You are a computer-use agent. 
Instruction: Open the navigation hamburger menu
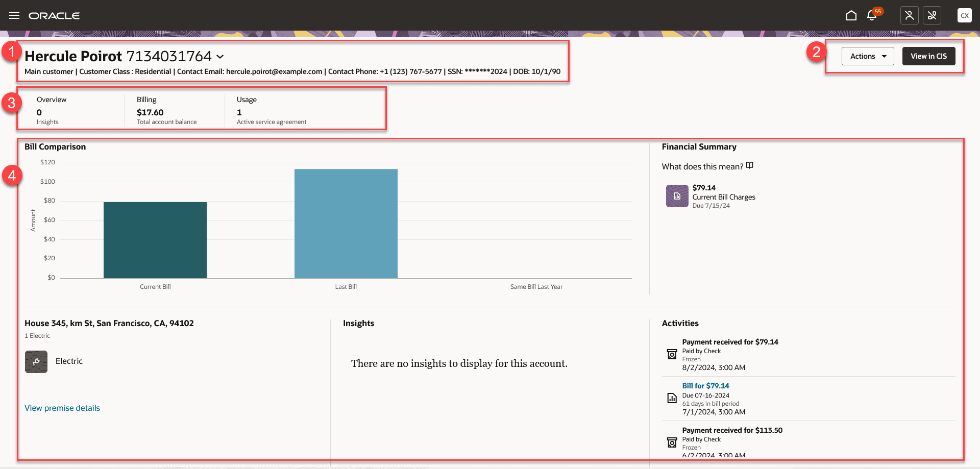tap(14, 15)
